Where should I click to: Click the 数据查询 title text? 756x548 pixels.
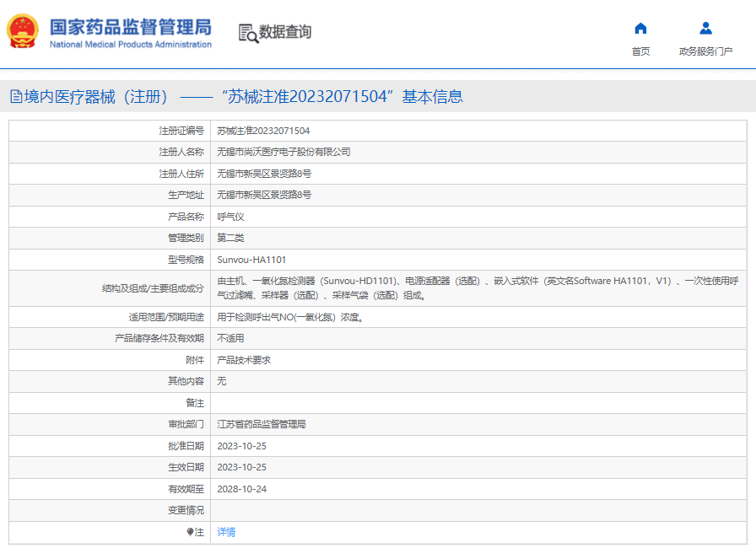[x=285, y=32]
